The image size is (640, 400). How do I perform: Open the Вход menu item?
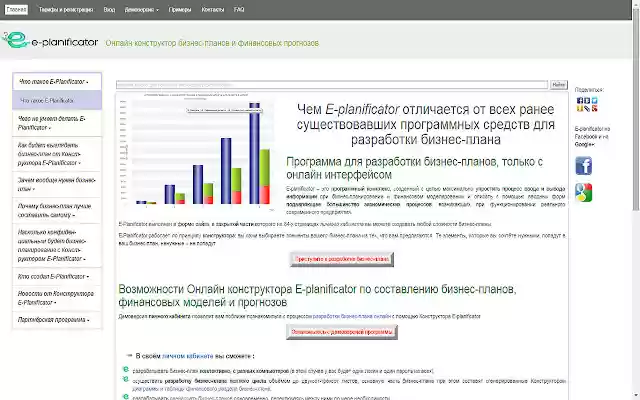pos(109,9)
